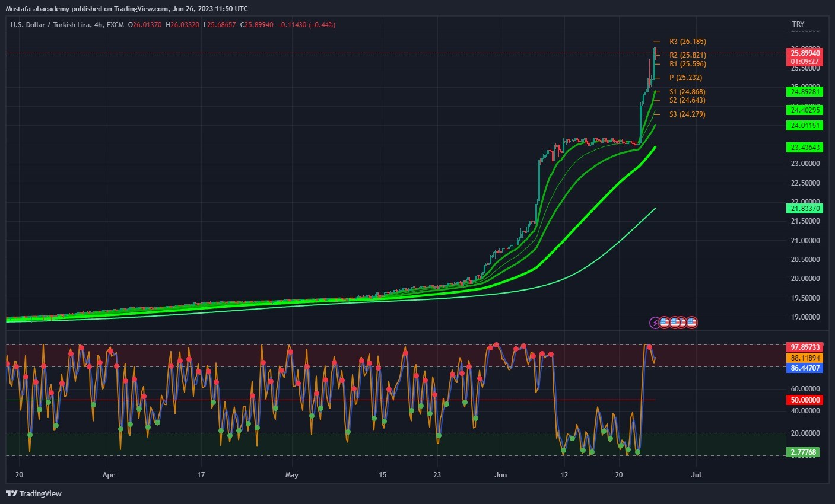835x504 pixels.
Task: Select the S1 (24.868) pivot label
Action: click(x=687, y=92)
